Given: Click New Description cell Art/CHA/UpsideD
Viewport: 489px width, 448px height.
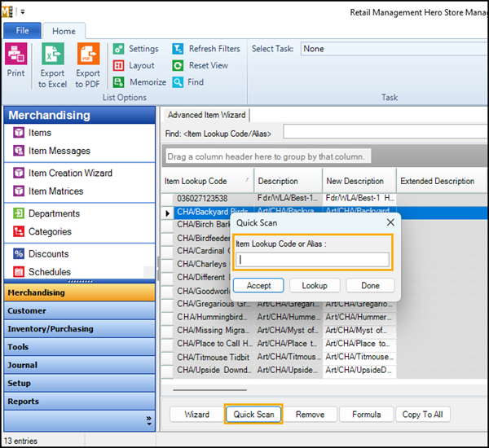Looking at the screenshot, I should pyautogui.click(x=359, y=370).
